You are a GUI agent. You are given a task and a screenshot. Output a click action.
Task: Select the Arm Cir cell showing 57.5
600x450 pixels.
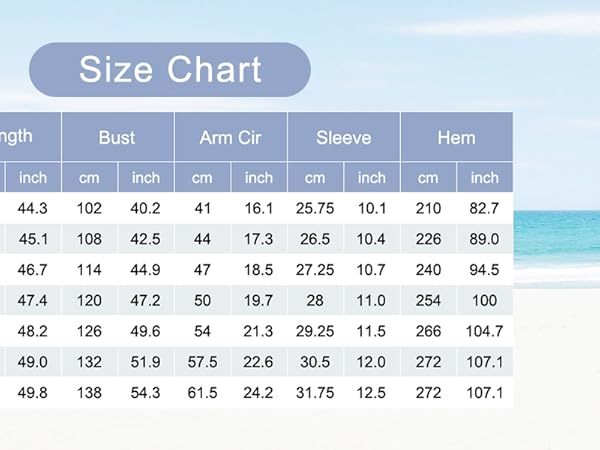coord(202,362)
